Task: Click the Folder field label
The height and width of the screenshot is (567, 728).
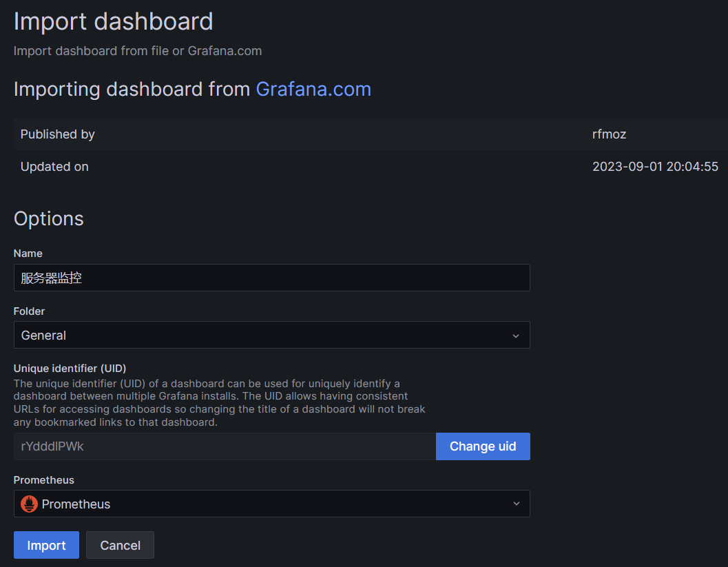Action: pos(30,311)
